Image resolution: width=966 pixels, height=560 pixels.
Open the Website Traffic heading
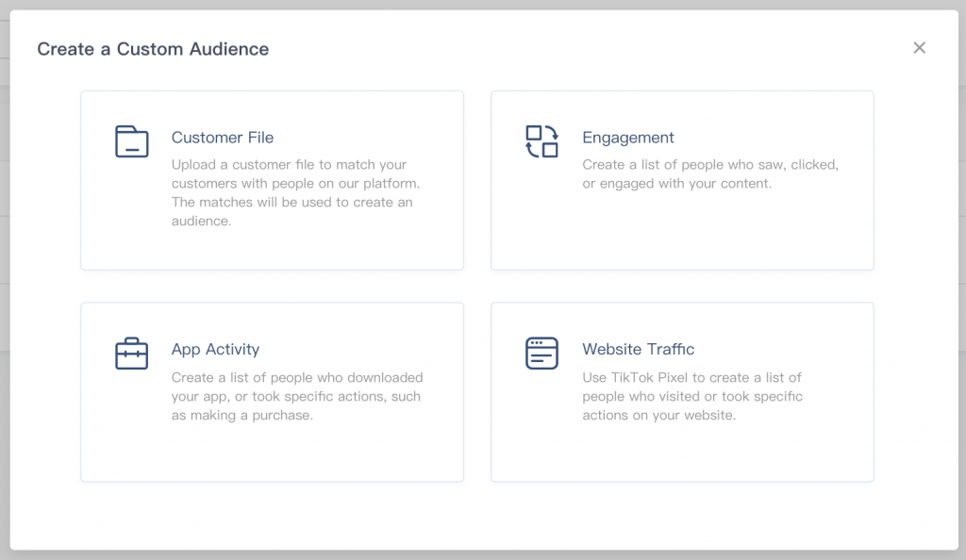tap(639, 349)
